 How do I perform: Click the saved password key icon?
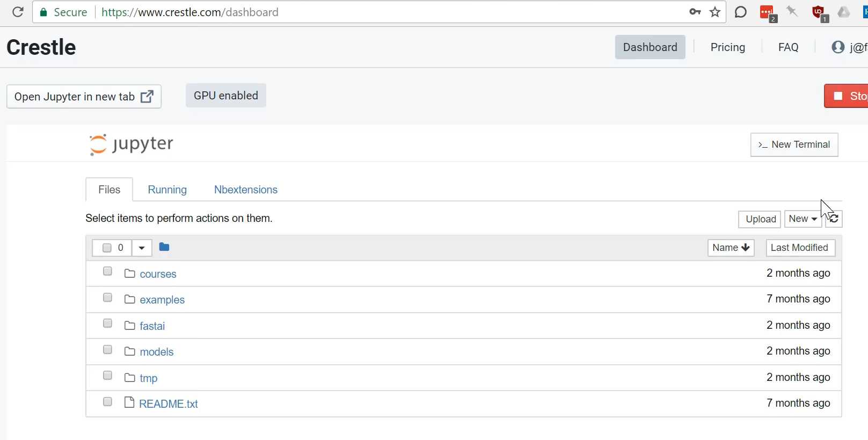695,12
